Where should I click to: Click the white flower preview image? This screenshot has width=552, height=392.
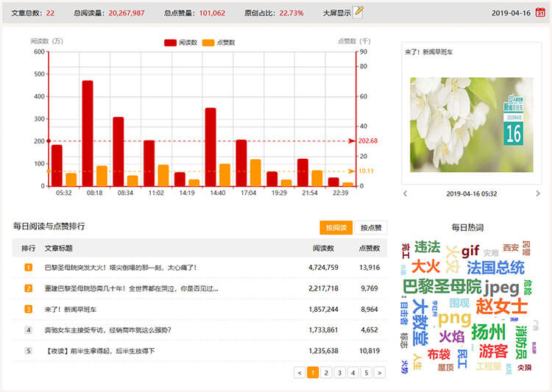click(471, 125)
